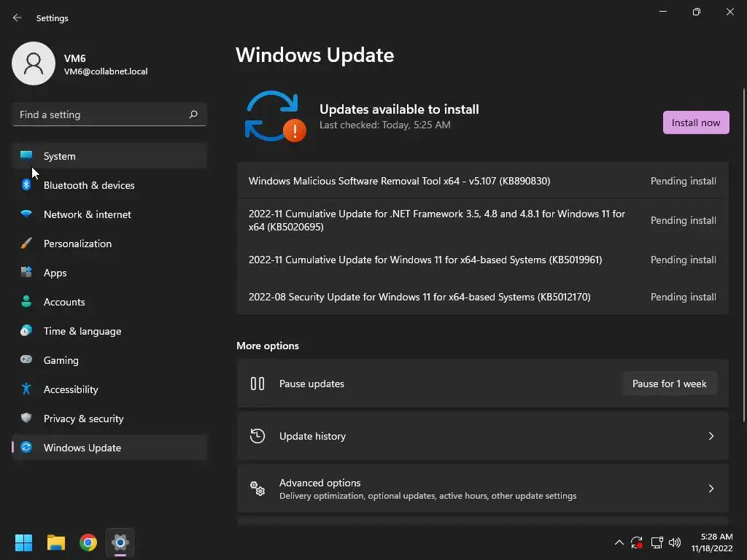747x560 pixels.
Task: Click the Accounts person icon in sidebar
Action: point(26,301)
